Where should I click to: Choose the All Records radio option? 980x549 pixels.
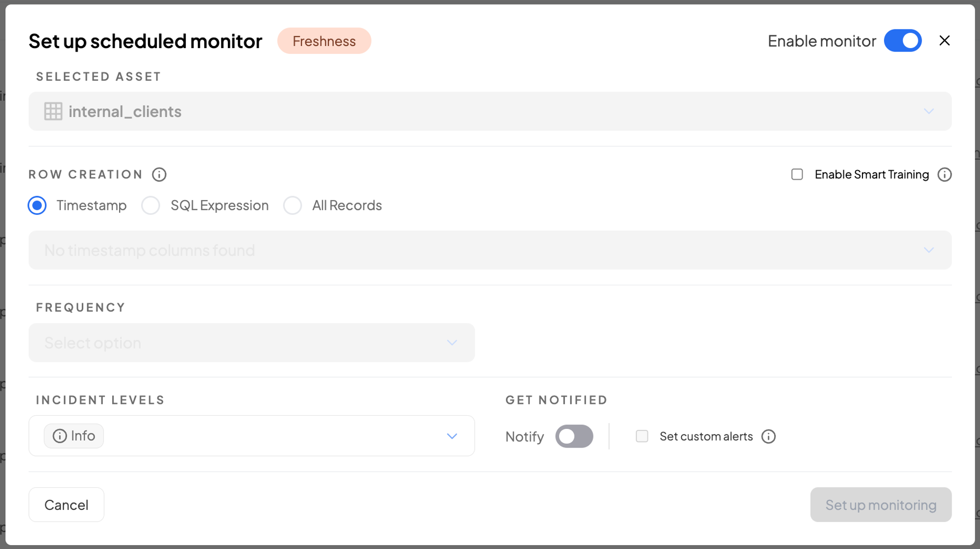[x=293, y=205]
